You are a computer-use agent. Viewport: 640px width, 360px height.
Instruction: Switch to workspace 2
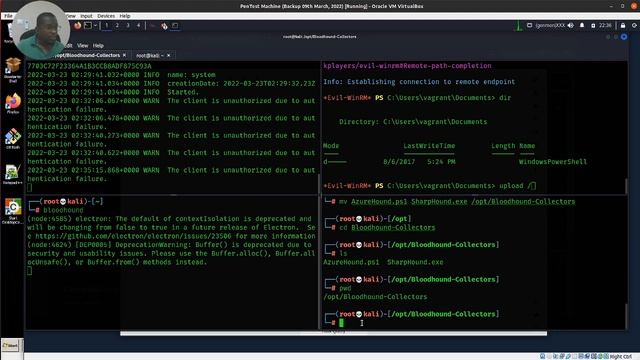tap(117, 25)
